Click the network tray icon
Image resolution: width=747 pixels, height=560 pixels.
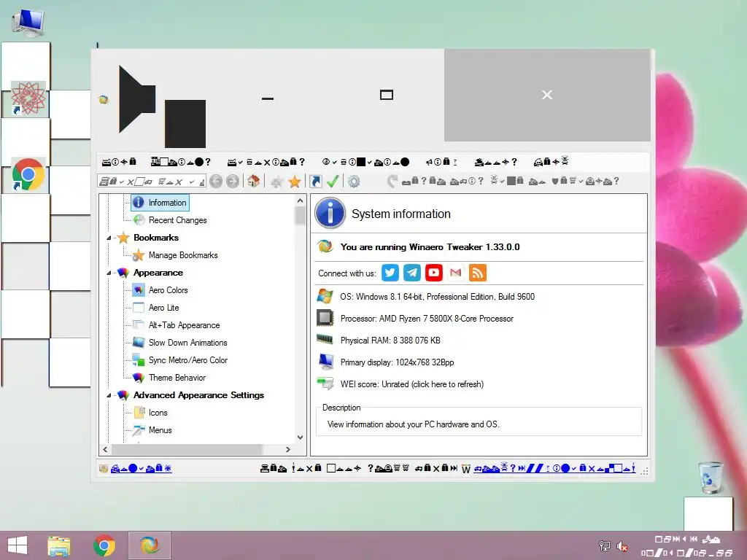pos(605,546)
